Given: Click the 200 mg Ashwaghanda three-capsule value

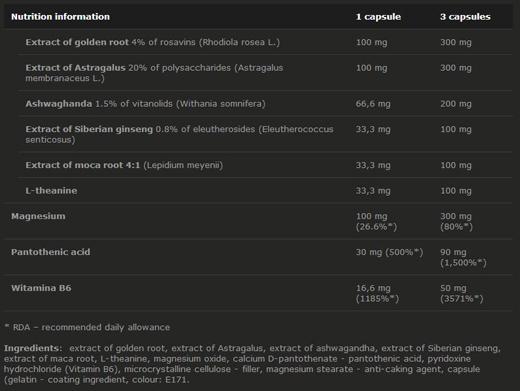Looking at the screenshot, I should [x=456, y=104].
